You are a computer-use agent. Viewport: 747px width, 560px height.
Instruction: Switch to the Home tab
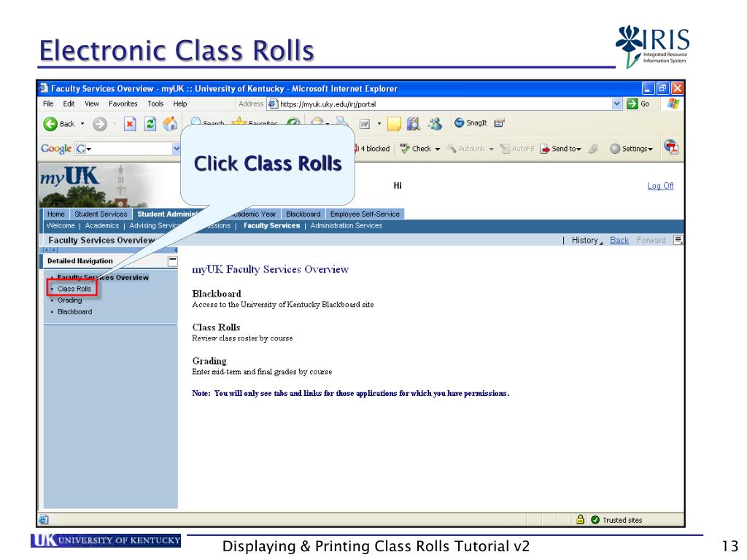click(x=55, y=214)
